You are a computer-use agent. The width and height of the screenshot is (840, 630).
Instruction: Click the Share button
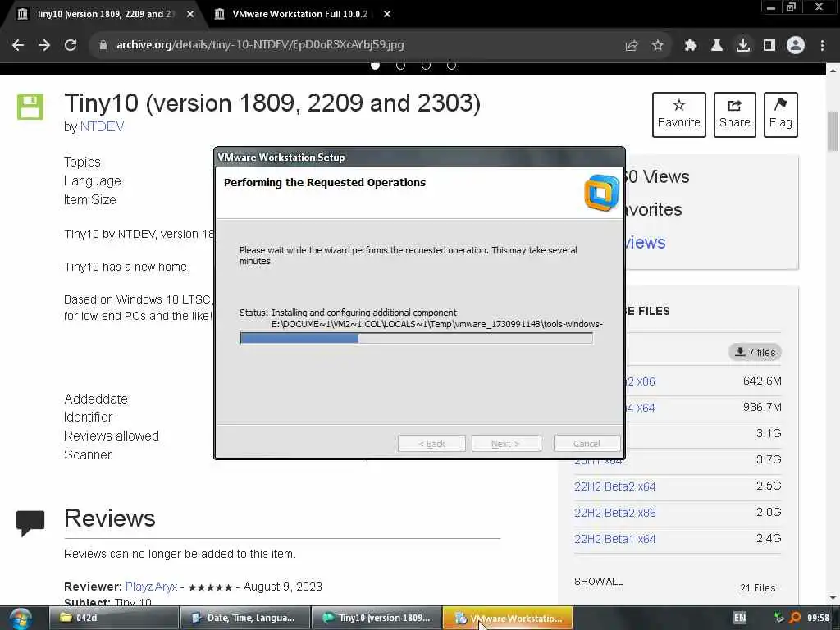734,115
